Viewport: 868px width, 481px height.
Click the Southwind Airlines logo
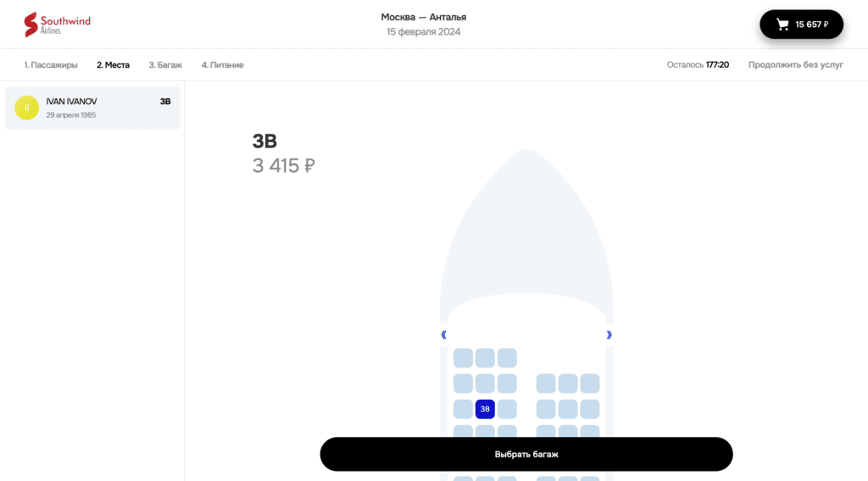[57, 25]
